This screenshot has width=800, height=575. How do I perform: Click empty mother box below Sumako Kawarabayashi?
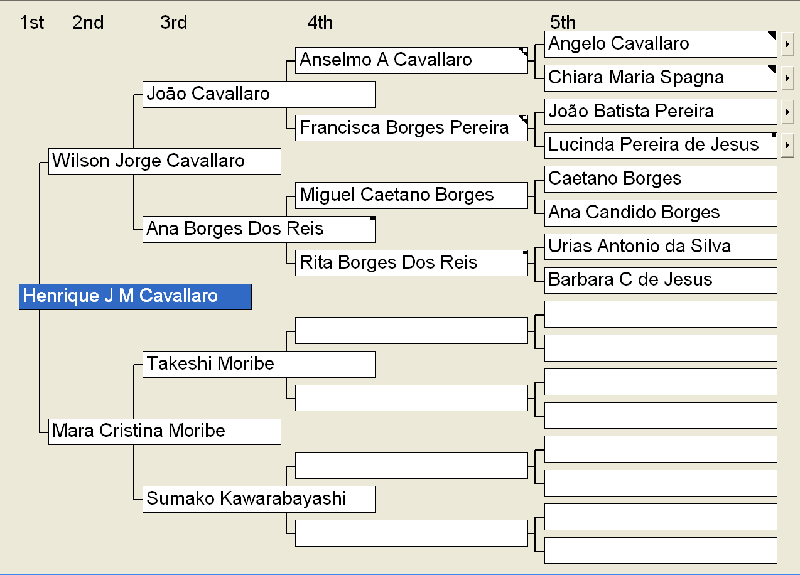pyautogui.click(x=411, y=533)
